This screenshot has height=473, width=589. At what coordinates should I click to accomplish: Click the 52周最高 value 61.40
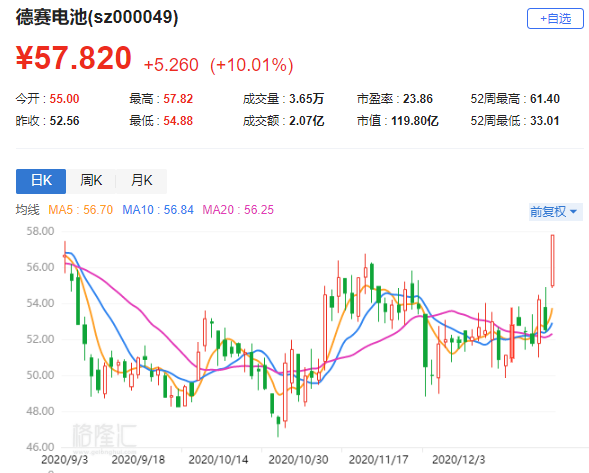point(545,99)
